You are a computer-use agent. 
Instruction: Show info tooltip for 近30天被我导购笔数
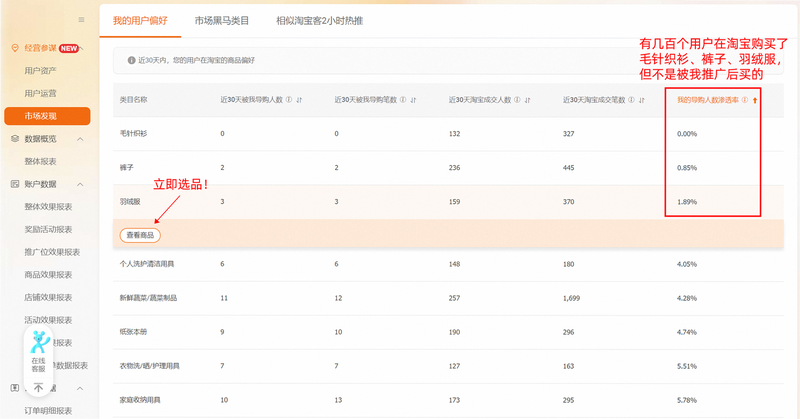click(403, 100)
